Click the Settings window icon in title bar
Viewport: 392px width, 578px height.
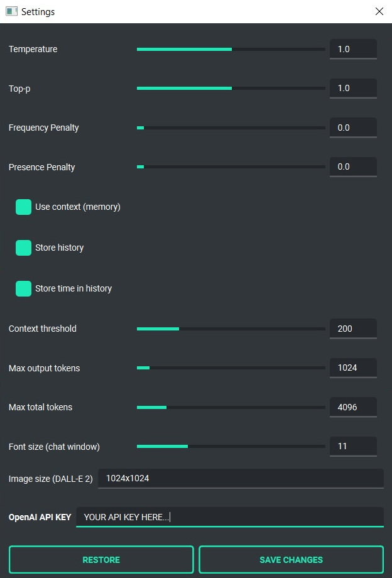(11, 11)
